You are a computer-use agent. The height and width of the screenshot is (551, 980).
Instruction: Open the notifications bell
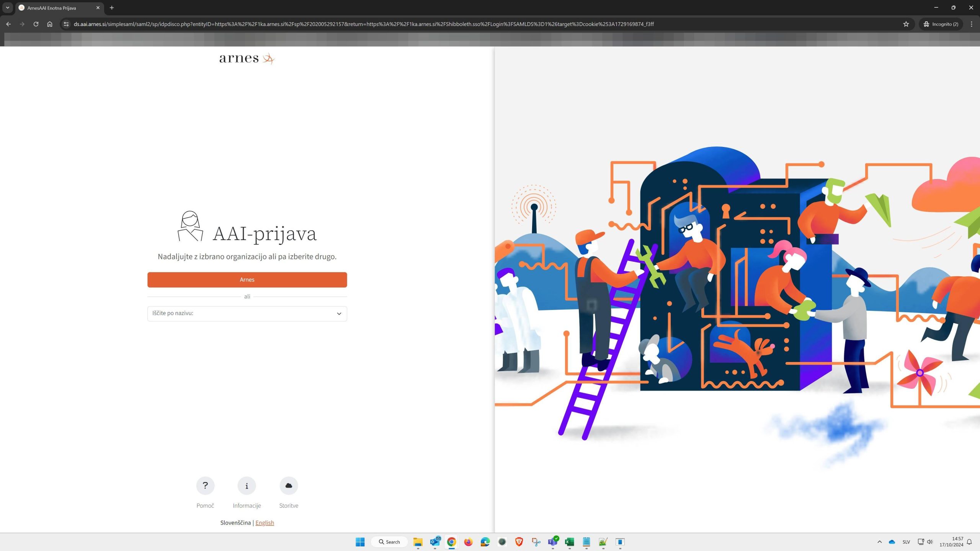pos(969,542)
